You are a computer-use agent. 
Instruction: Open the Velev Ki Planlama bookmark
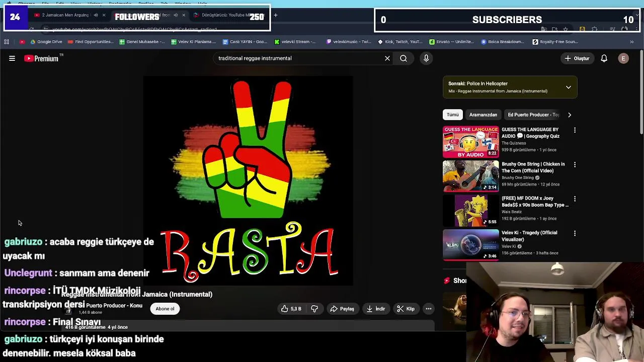194,42
